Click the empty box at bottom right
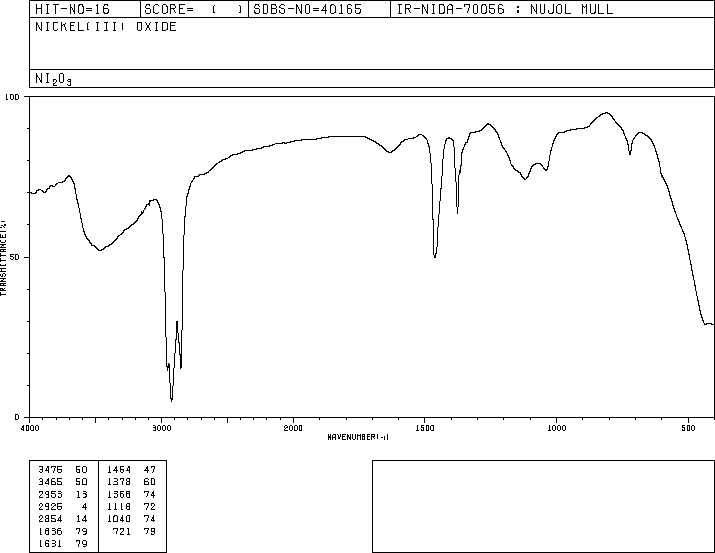This screenshot has width=715, height=553. coord(543,506)
